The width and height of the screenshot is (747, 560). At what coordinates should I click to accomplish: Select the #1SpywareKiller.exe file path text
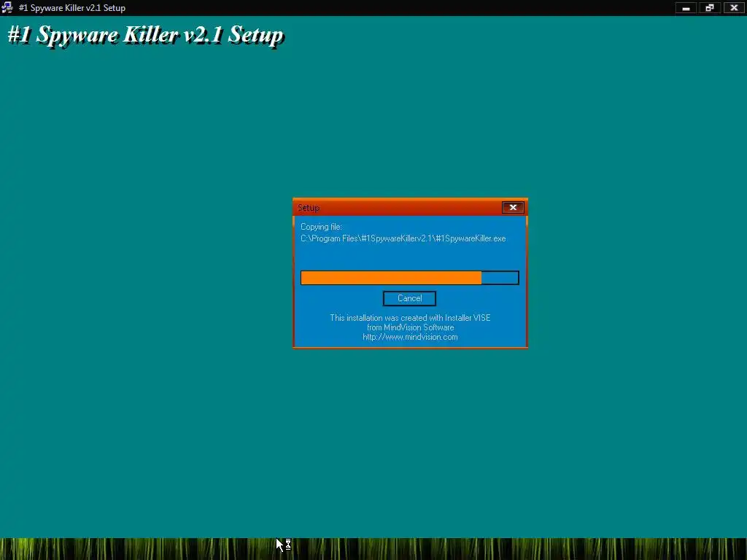point(403,238)
